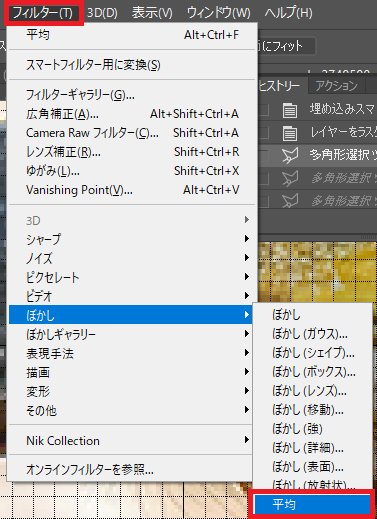Expand the ノイズ submenu

[132, 258]
